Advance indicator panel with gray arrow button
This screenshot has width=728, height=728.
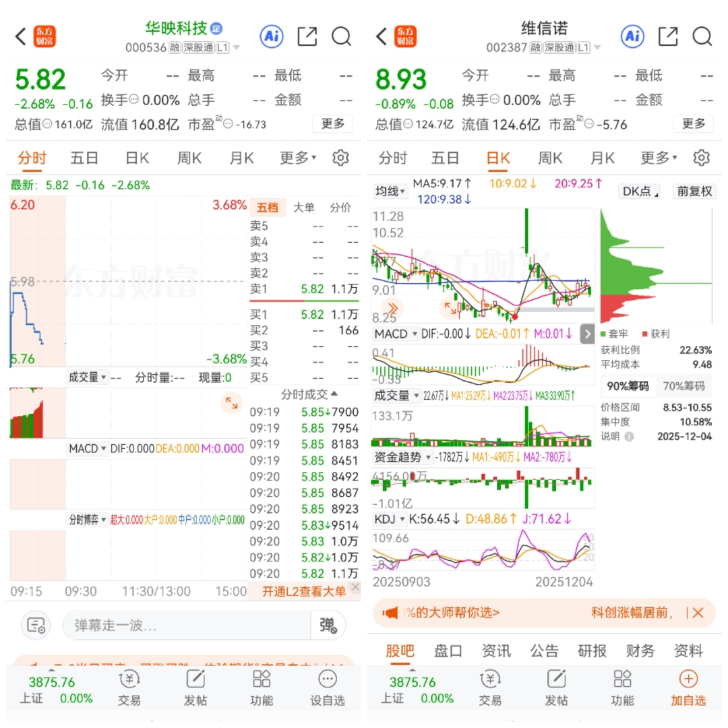coord(587,334)
